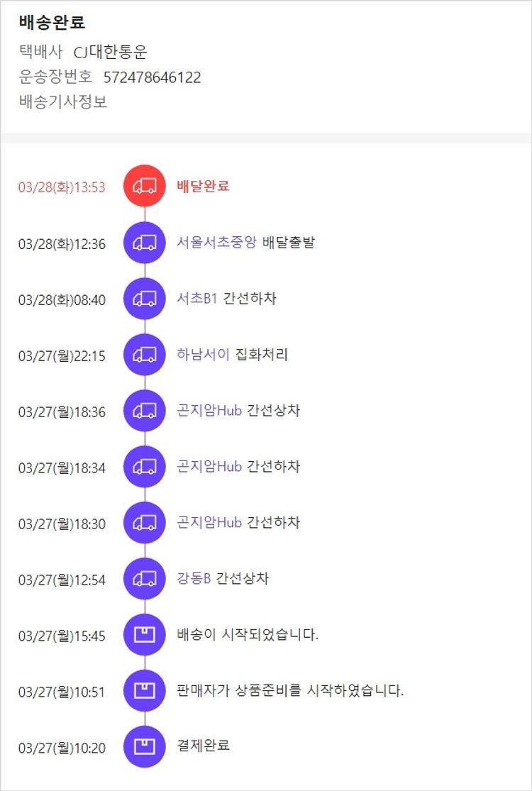Click the truck icon next to 서초B1 간선하차
Viewport: 532px width, 791px height.
145,299
